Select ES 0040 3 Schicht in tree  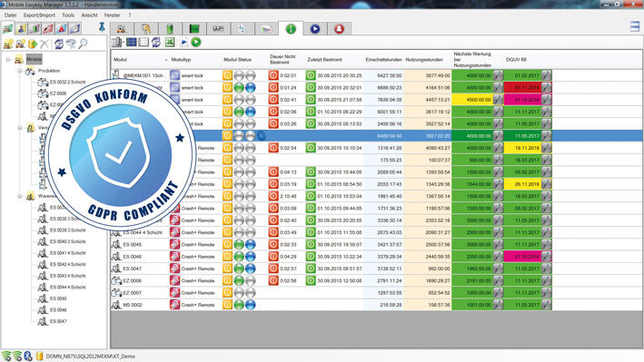pyautogui.click(x=67, y=241)
